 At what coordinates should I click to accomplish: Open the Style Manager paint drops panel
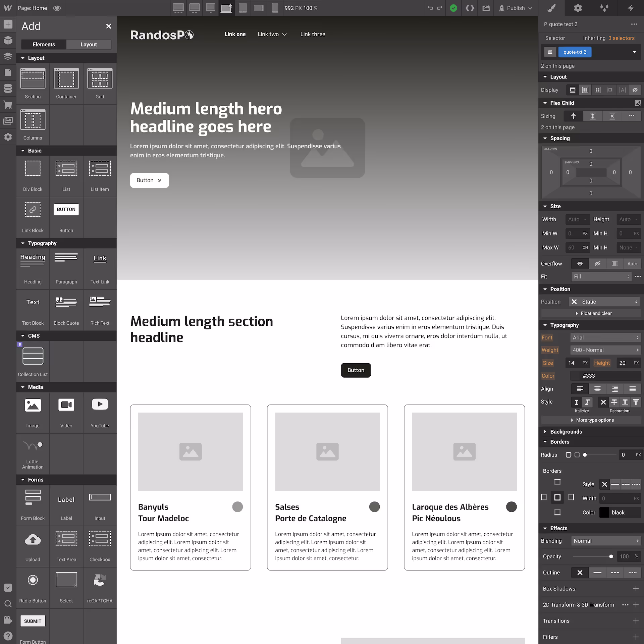pyautogui.click(x=604, y=8)
